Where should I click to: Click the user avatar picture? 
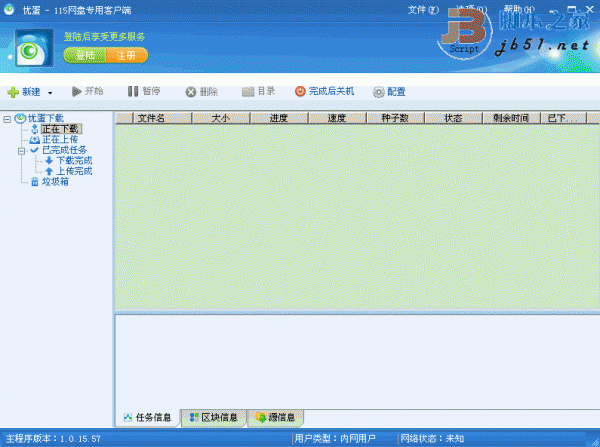[x=34, y=47]
